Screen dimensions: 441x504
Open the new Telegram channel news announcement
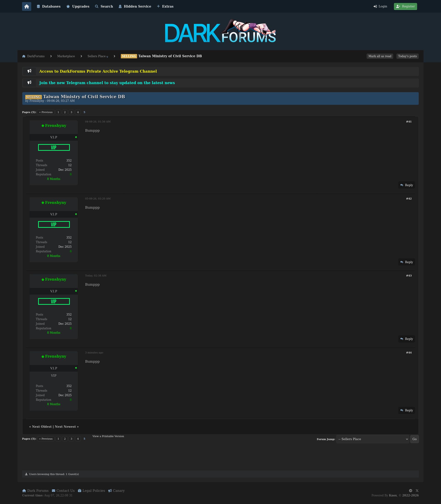[x=107, y=83]
